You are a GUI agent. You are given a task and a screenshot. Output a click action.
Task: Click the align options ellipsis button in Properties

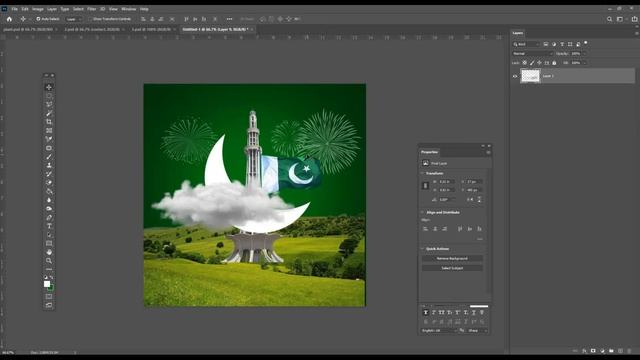pos(480,239)
